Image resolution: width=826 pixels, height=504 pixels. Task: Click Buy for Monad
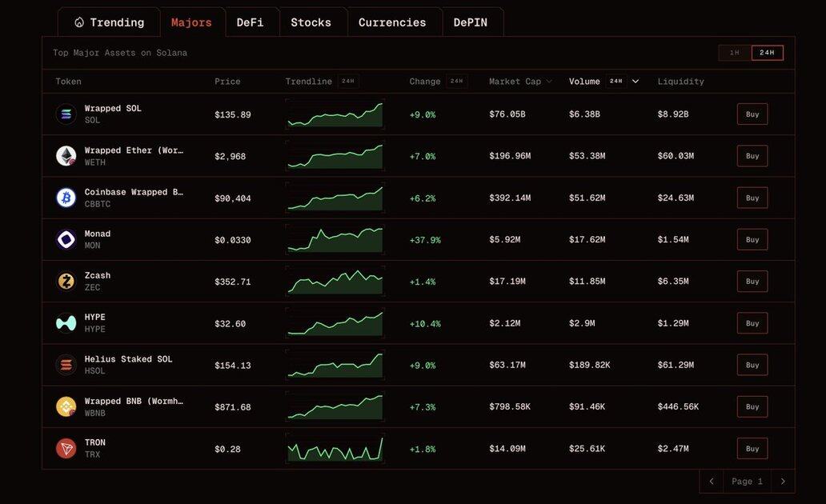752,239
